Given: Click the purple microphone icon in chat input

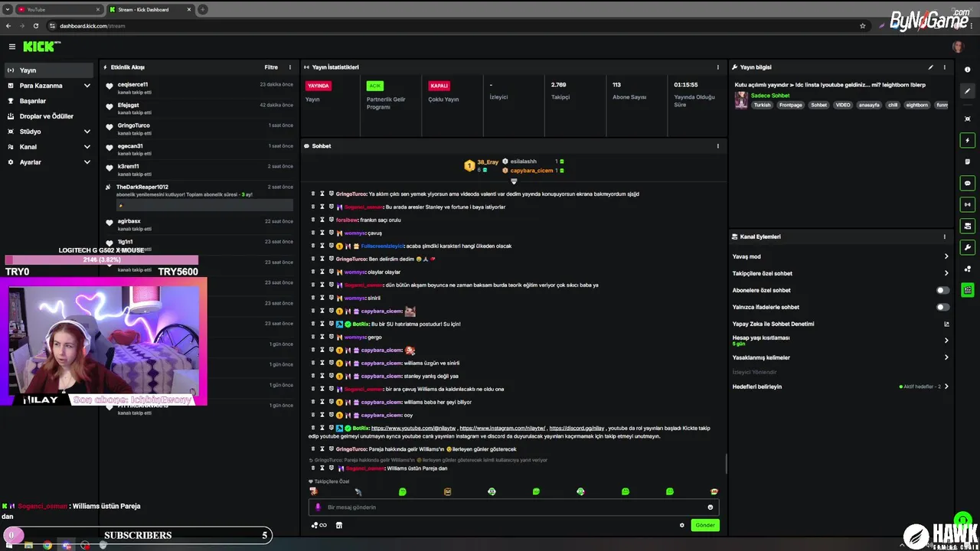Looking at the screenshot, I should point(319,507).
